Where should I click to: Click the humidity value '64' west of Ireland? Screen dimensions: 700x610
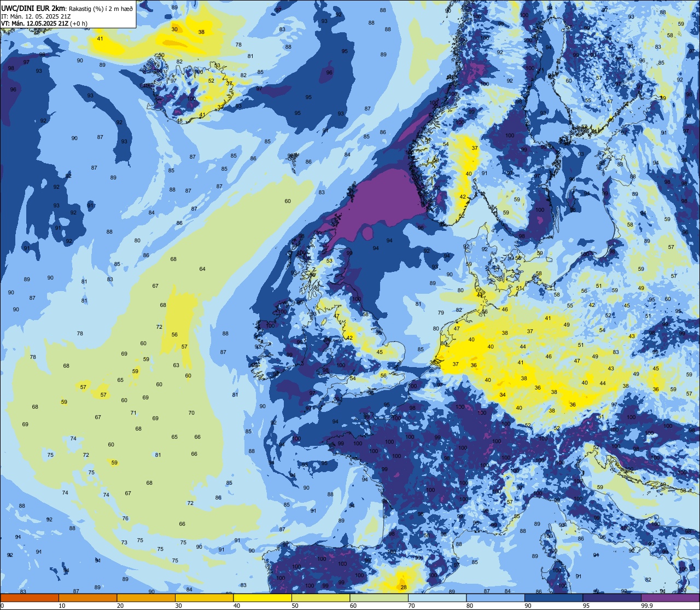point(202,269)
